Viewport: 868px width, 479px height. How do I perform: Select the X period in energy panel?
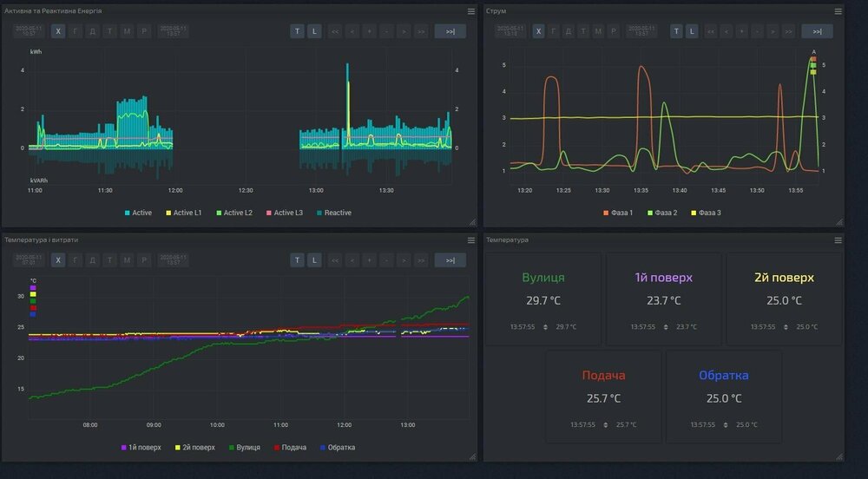coord(58,31)
